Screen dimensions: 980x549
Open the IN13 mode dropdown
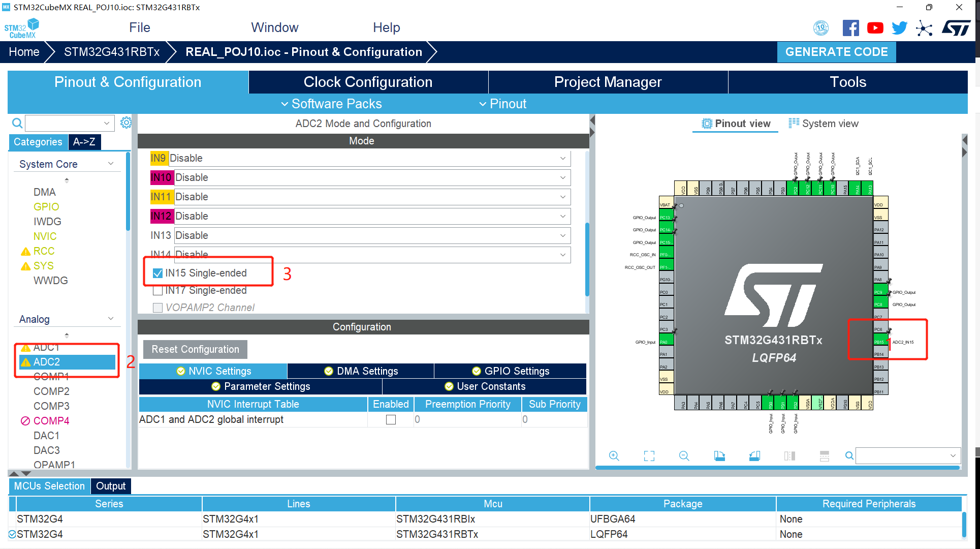coord(372,235)
